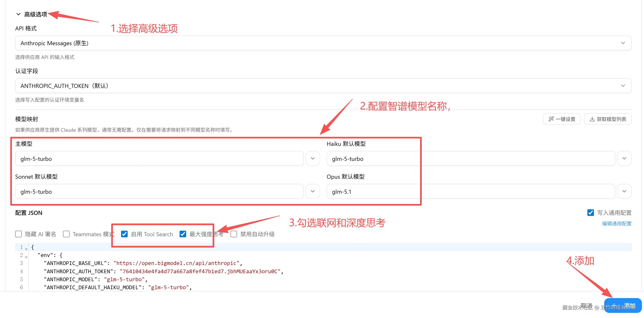This screenshot has width=644, height=318.
Task: Open the 认证字段 dropdown
Action: [323, 86]
